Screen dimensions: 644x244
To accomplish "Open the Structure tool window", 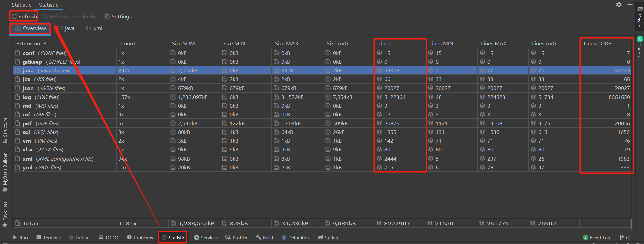I will coord(5,130).
